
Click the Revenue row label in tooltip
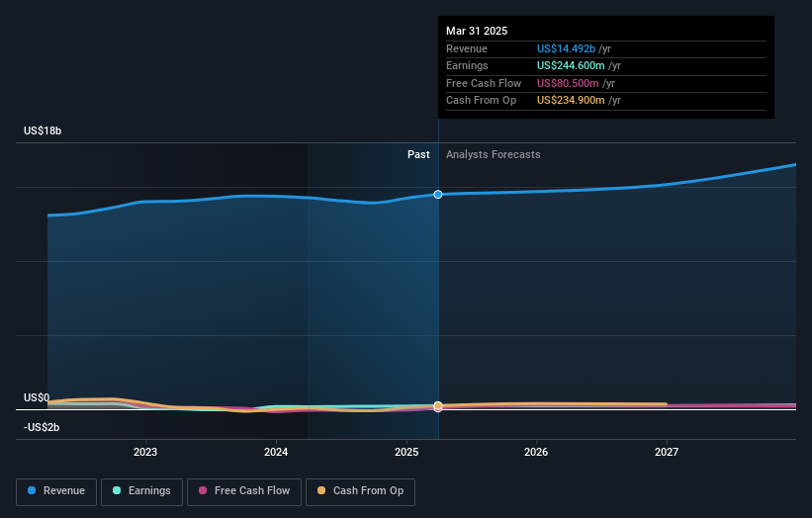[467, 48]
